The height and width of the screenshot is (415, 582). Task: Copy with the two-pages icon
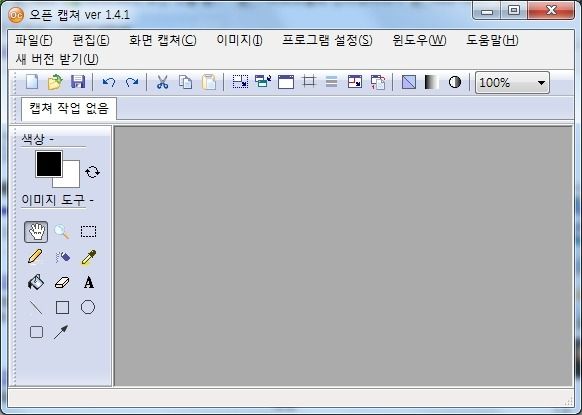pyautogui.click(x=185, y=82)
